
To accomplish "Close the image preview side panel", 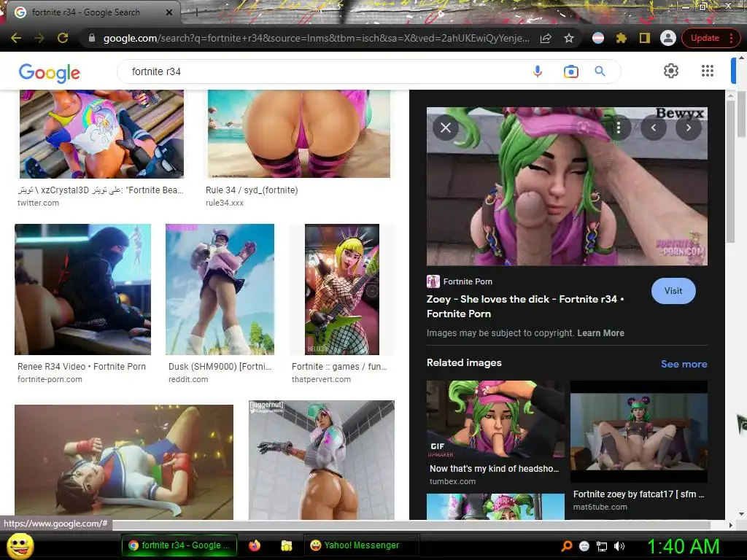I will [x=446, y=128].
